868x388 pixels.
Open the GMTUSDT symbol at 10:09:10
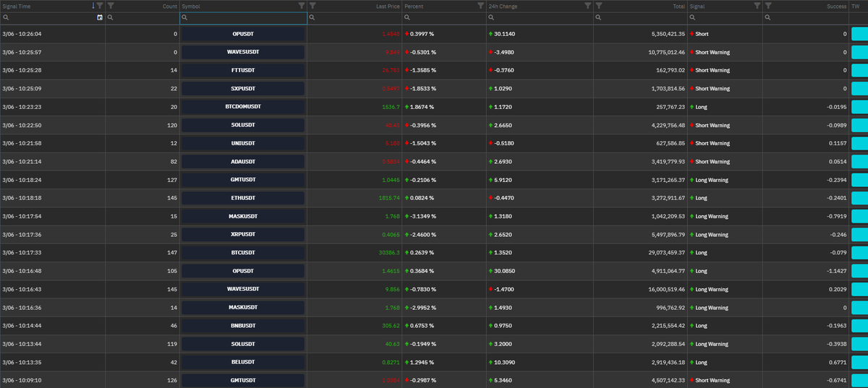[243, 380]
